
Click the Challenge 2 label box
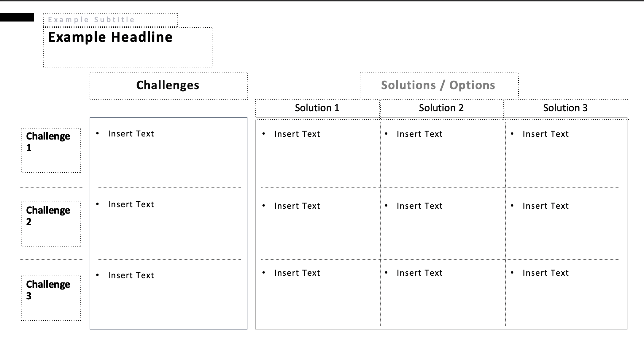(51, 224)
